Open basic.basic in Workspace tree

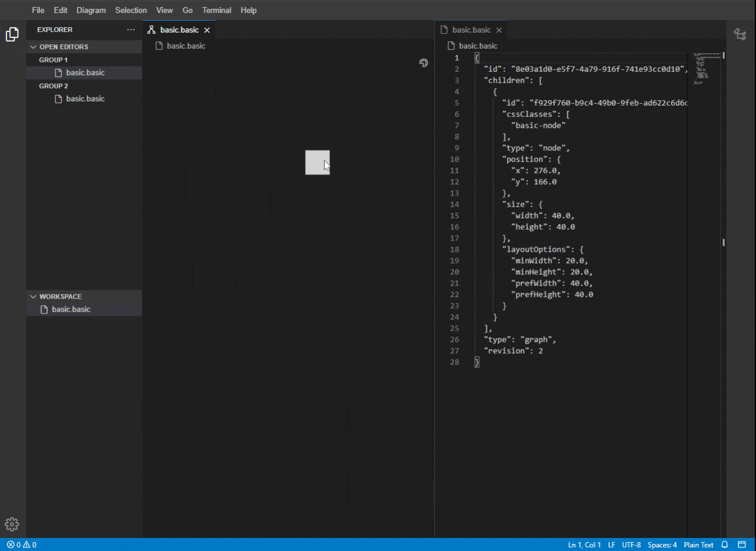pos(84,309)
